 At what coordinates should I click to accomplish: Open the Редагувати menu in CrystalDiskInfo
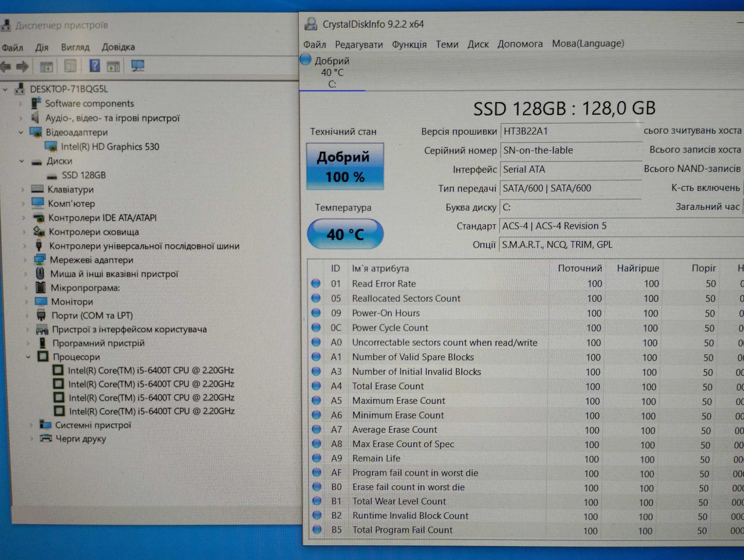[x=359, y=45]
